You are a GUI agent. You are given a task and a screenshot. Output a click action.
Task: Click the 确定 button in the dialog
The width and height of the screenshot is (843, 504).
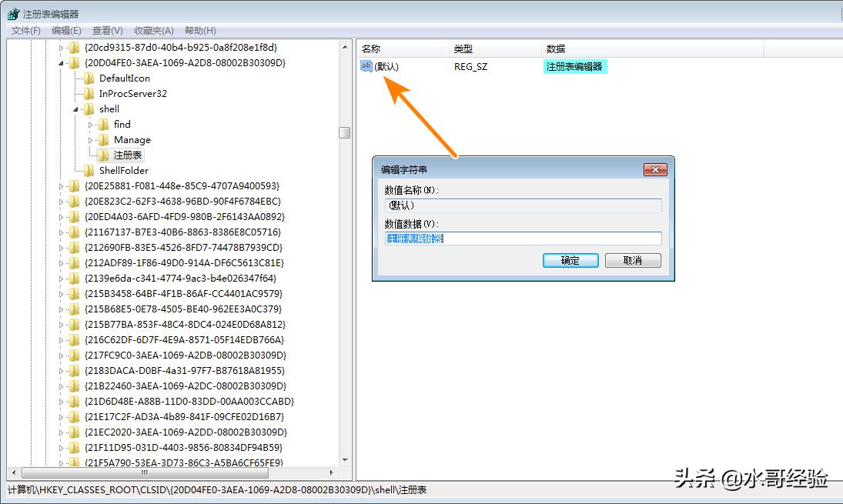tap(570, 260)
